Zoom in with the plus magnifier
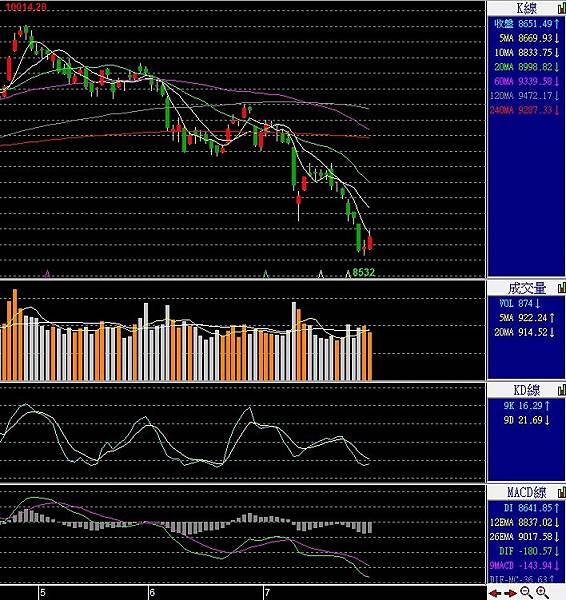Screen dimensions: 566x600 pos(542,592)
